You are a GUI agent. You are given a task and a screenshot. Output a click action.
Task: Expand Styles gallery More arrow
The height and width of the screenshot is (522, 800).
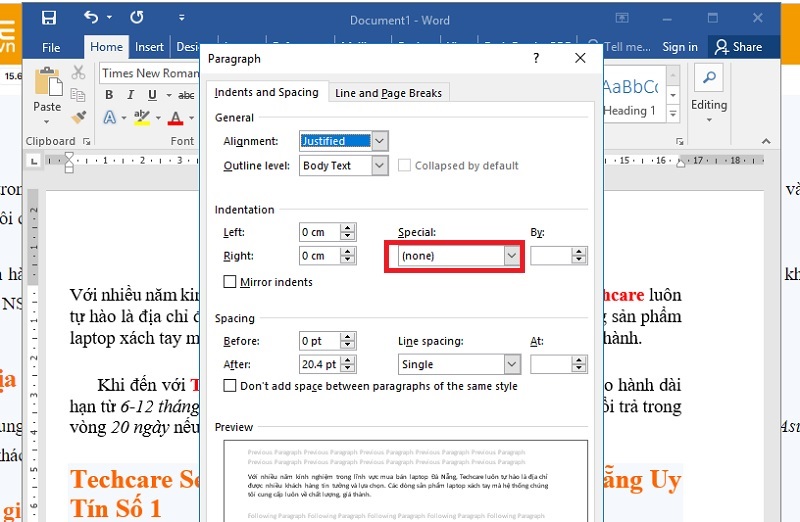[x=673, y=113]
